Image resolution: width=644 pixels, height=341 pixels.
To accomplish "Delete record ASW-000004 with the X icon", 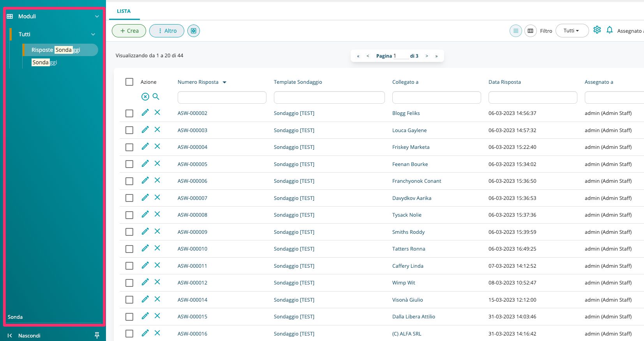I will (157, 146).
